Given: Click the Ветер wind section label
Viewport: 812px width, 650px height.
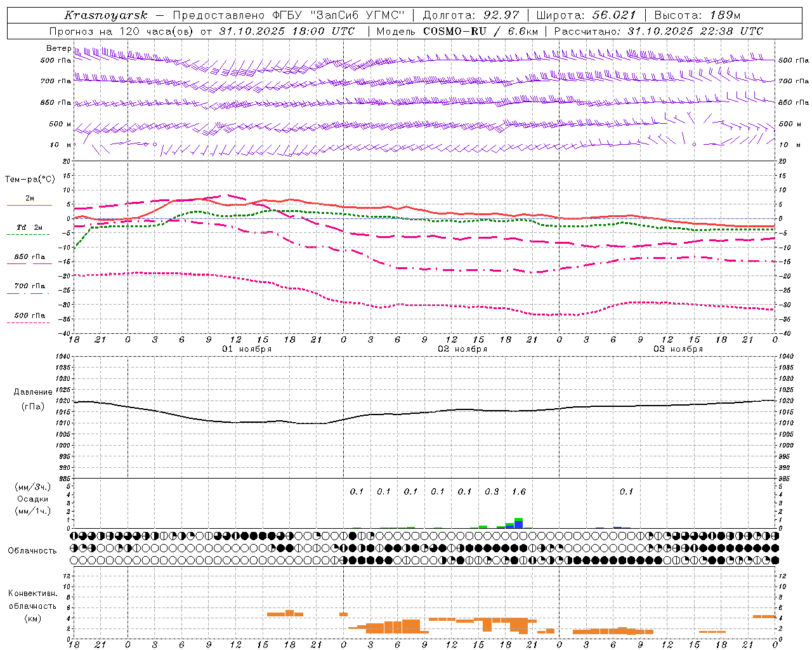Looking at the screenshot, I should click(x=58, y=48).
